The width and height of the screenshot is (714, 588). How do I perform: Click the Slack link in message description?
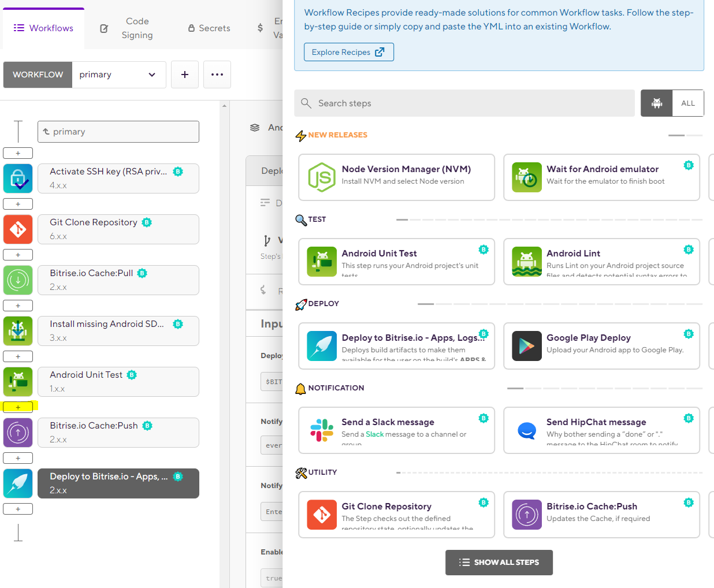coord(374,434)
